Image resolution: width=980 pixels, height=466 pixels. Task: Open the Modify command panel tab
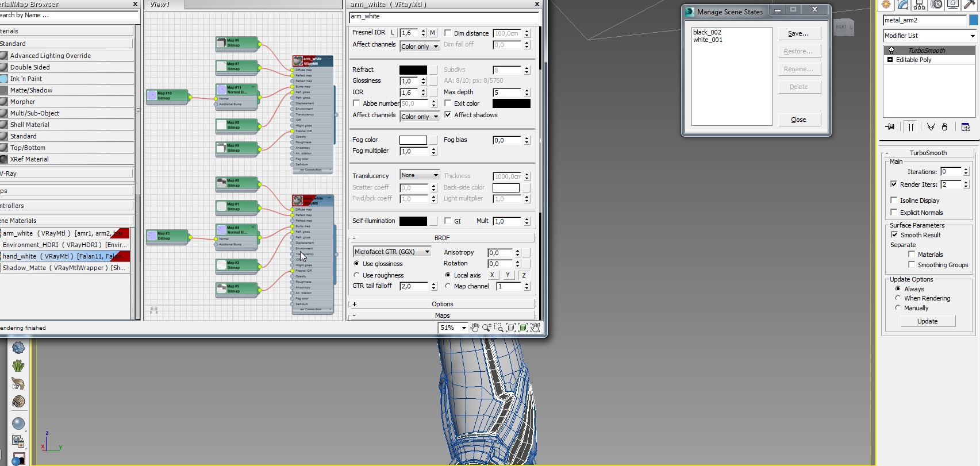pos(903,5)
